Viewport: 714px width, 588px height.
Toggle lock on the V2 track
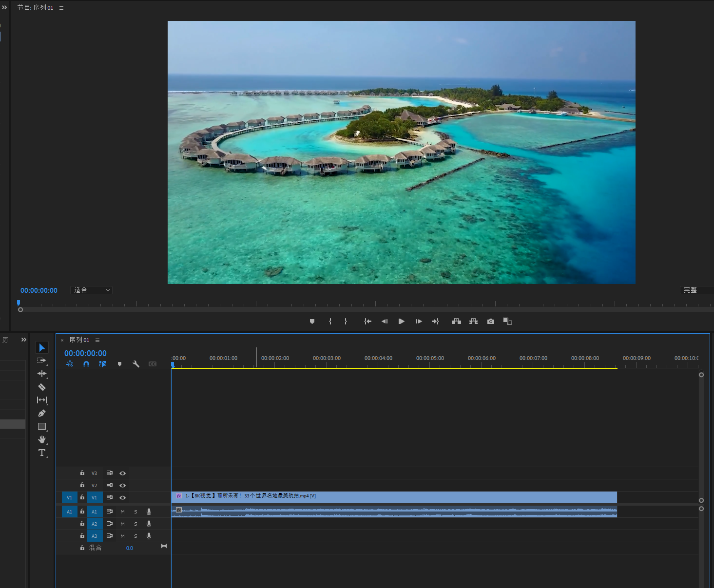click(82, 485)
